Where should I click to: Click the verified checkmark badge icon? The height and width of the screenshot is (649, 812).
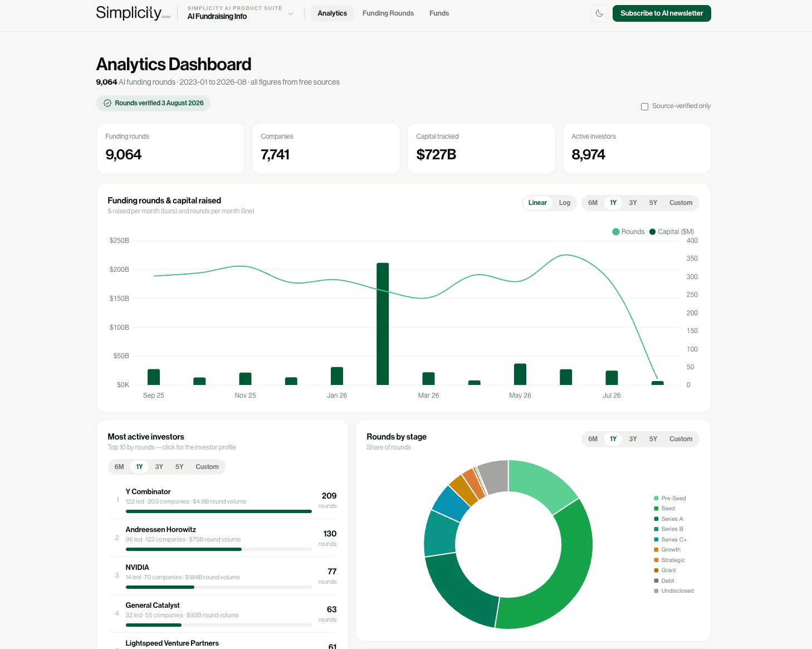click(107, 103)
